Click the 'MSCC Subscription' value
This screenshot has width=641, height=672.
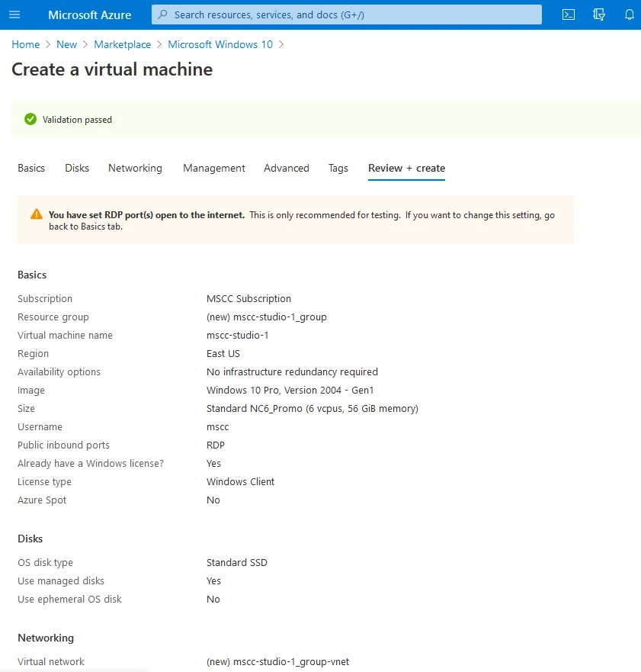pos(248,299)
